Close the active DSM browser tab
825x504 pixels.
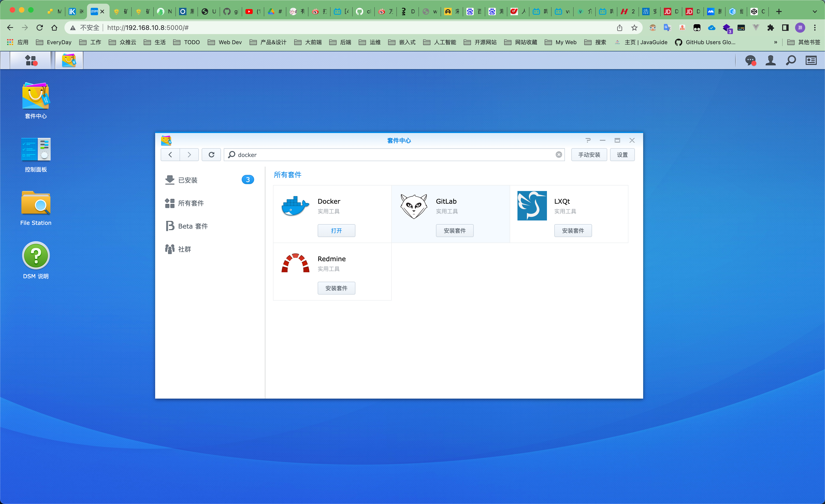tap(102, 12)
